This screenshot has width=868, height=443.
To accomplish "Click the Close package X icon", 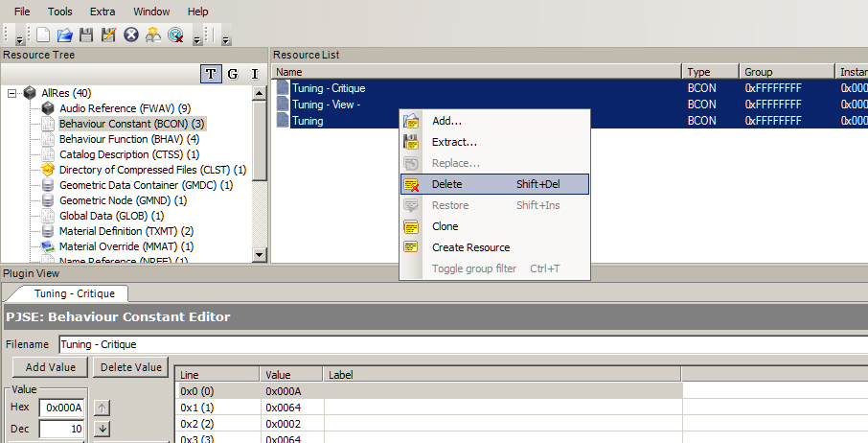I will click(x=131, y=35).
